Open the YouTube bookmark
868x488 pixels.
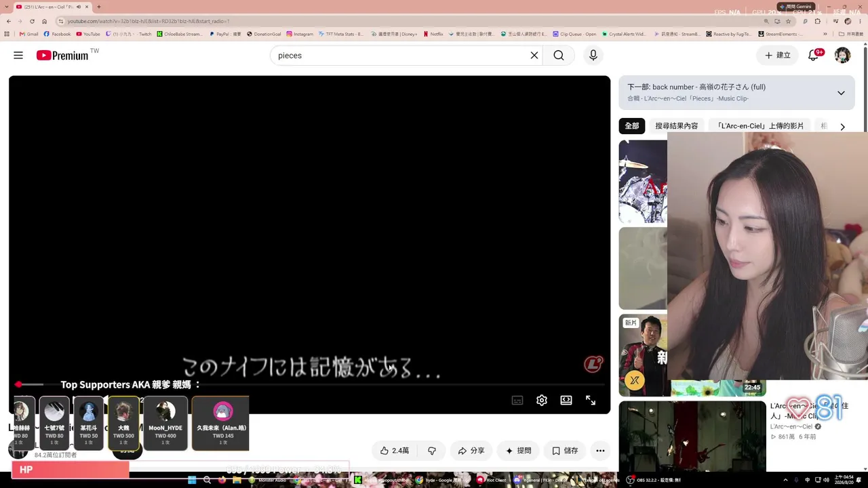pyautogui.click(x=88, y=34)
